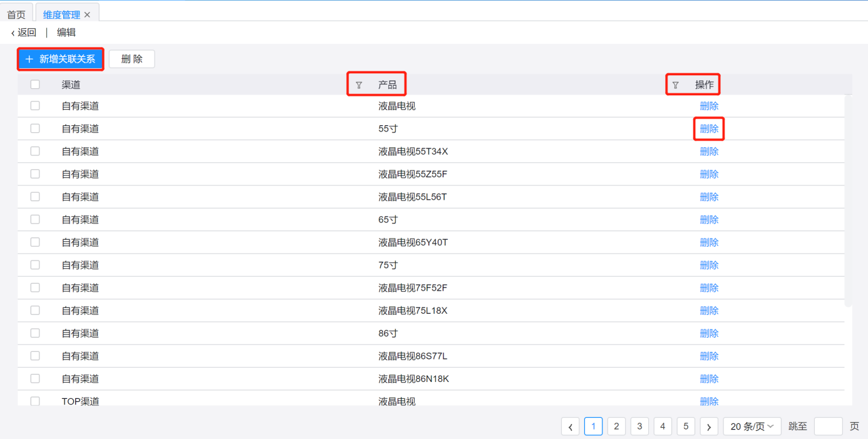Check the box for 55寸 row
The height and width of the screenshot is (439, 868).
tap(35, 128)
